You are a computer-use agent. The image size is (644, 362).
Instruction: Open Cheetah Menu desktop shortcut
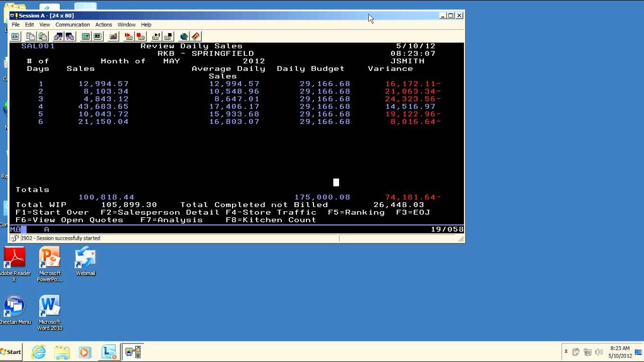pyautogui.click(x=15, y=311)
